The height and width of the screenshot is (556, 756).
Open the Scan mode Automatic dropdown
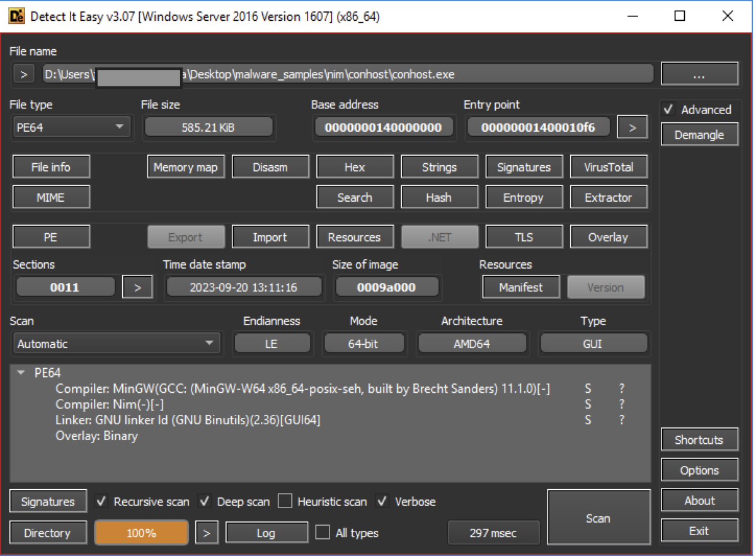116,344
